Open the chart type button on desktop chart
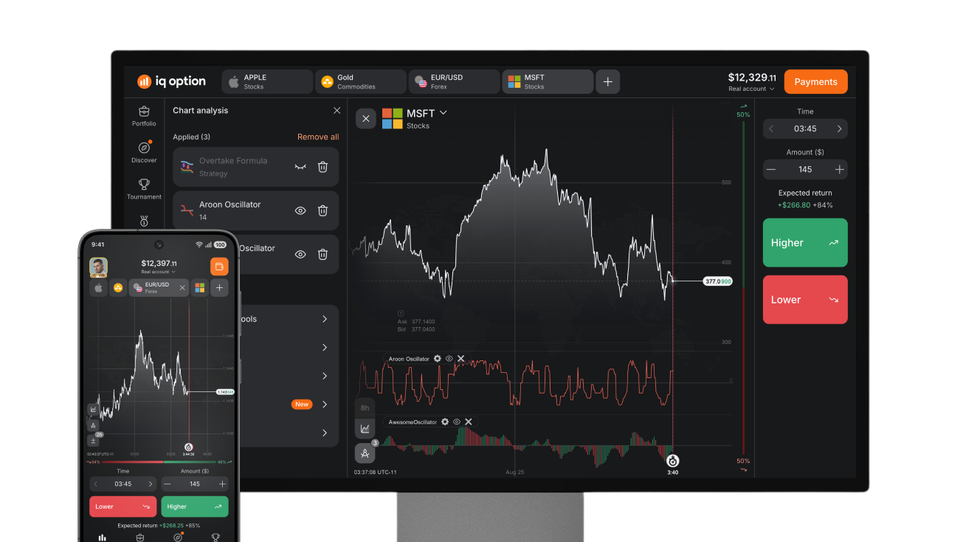 [x=365, y=428]
